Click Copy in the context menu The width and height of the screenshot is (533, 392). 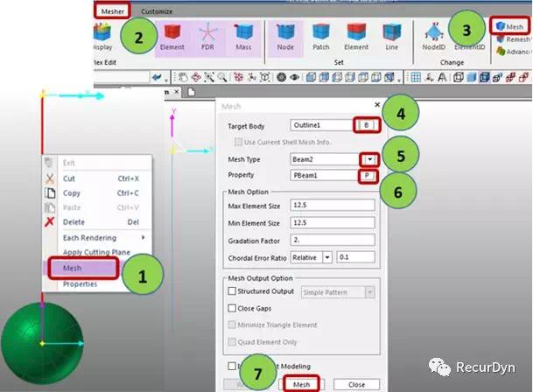tap(97, 193)
